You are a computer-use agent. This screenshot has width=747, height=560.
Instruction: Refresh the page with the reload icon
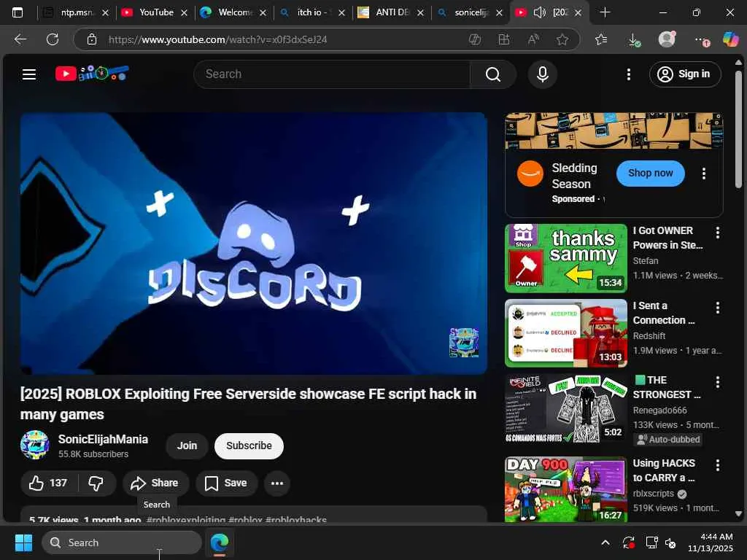pos(53,39)
